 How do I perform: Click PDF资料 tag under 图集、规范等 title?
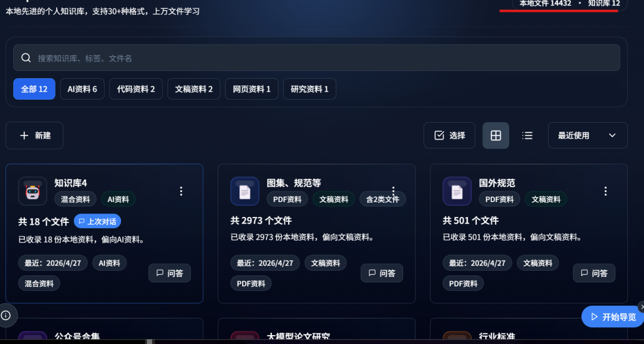(287, 199)
